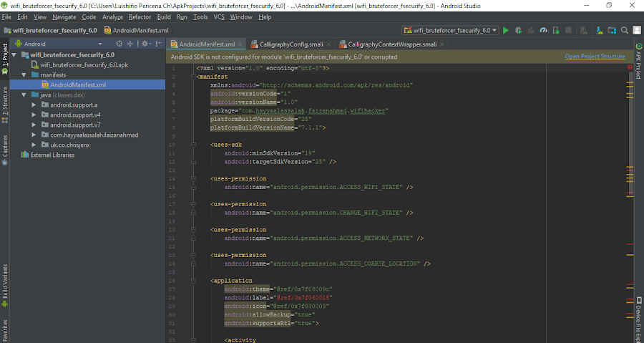This screenshot has width=644, height=343.
Task: Fold the manifest tag in the editor gutter
Action: [193, 77]
